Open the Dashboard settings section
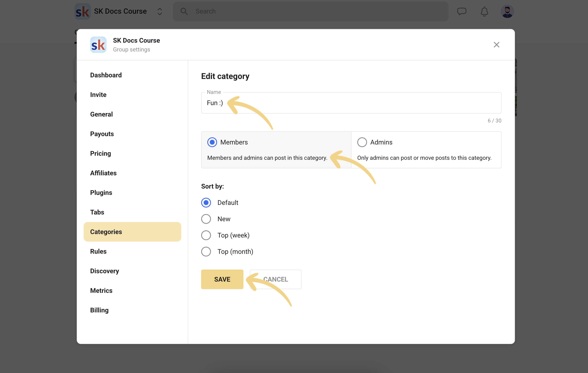Screen dimensions: 588x373 132,75
